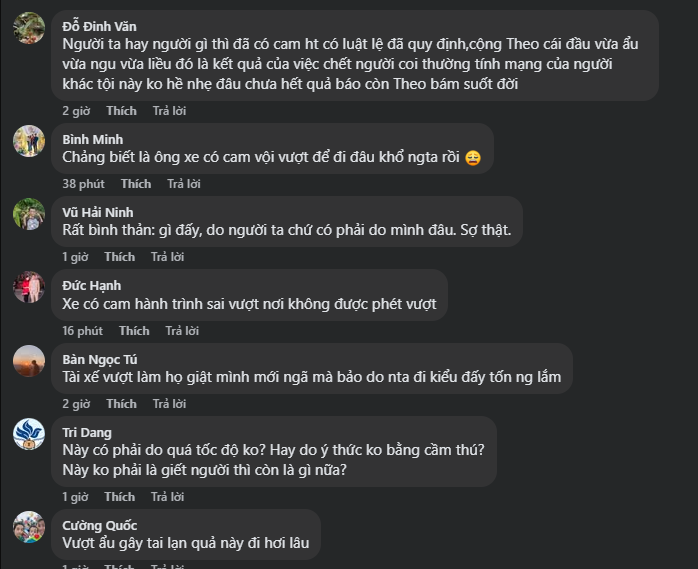The height and width of the screenshot is (569, 698).
Task: Open Đức Hạnh's profile avatar
Action: [28, 287]
